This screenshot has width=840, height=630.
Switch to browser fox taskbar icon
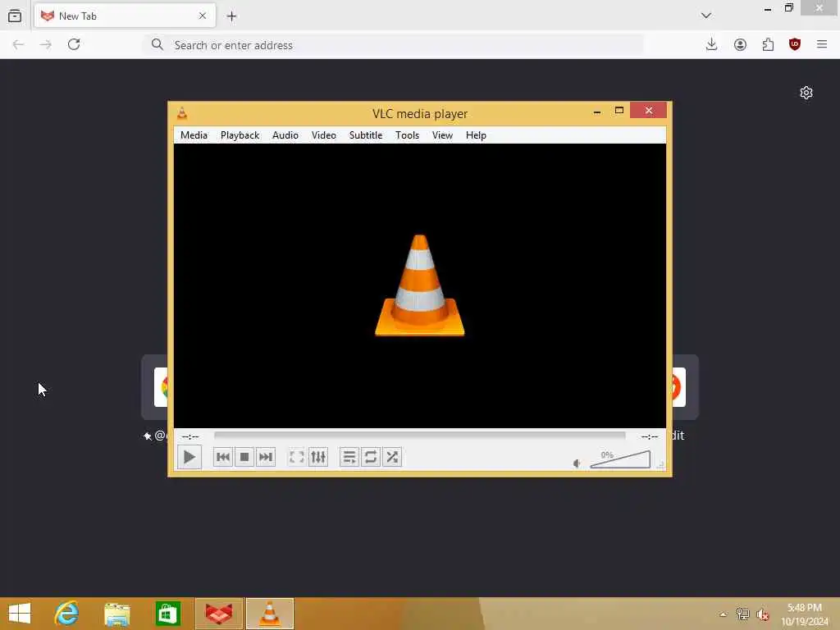click(219, 614)
